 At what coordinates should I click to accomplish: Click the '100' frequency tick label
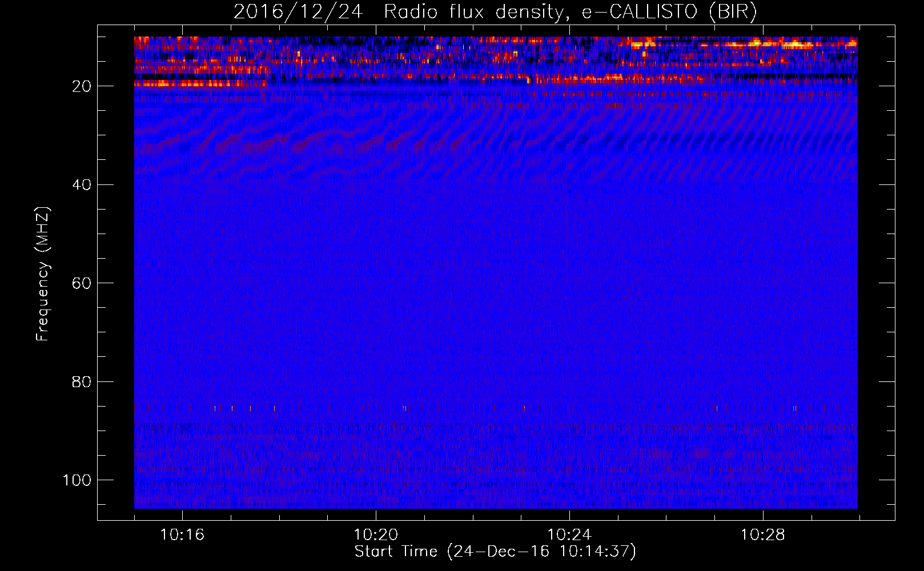tap(77, 480)
